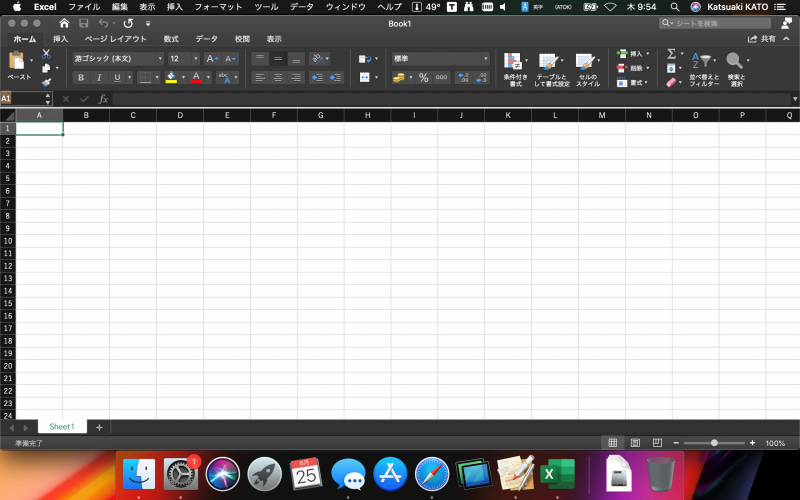Decrease font size with small A
Screen dimensions: 800x500
(230, 59)
